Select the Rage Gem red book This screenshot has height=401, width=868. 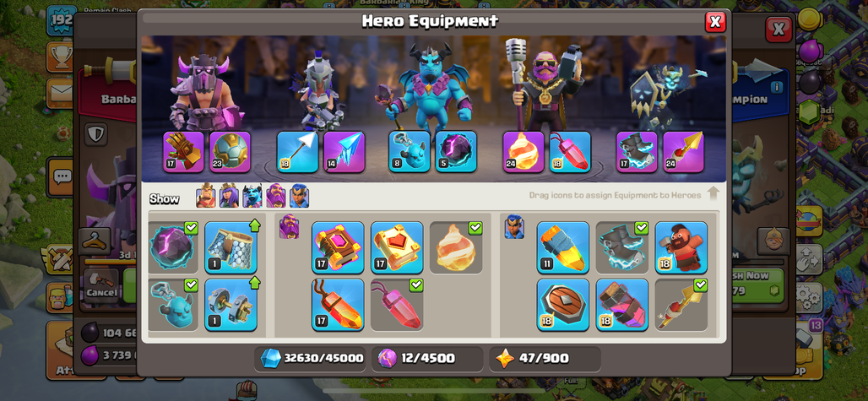point(338,248)
